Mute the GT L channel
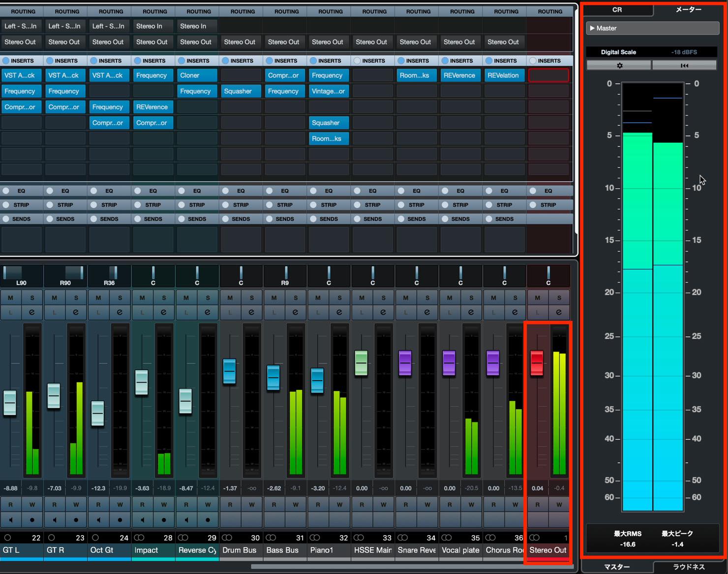728x574 pixels. (x=10, y=298)
